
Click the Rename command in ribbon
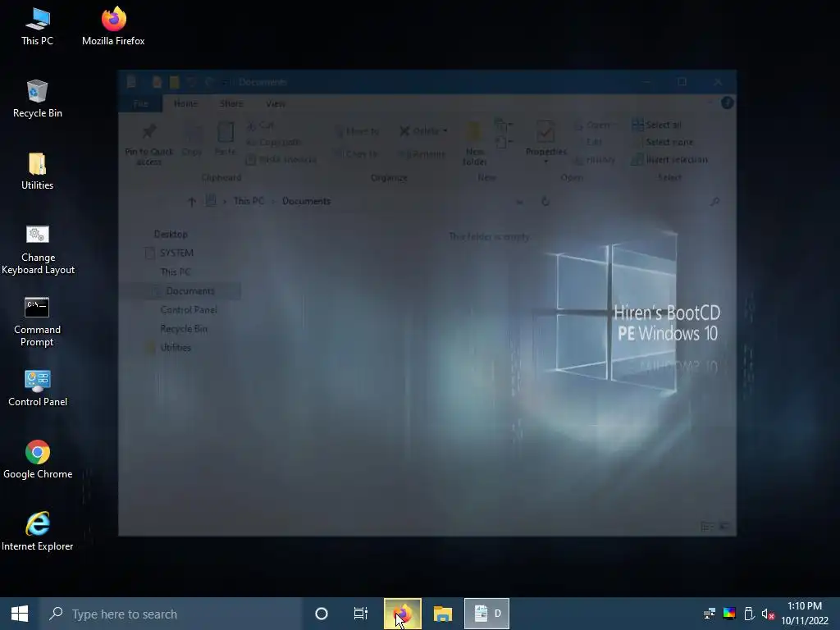(x=422, y=153)
